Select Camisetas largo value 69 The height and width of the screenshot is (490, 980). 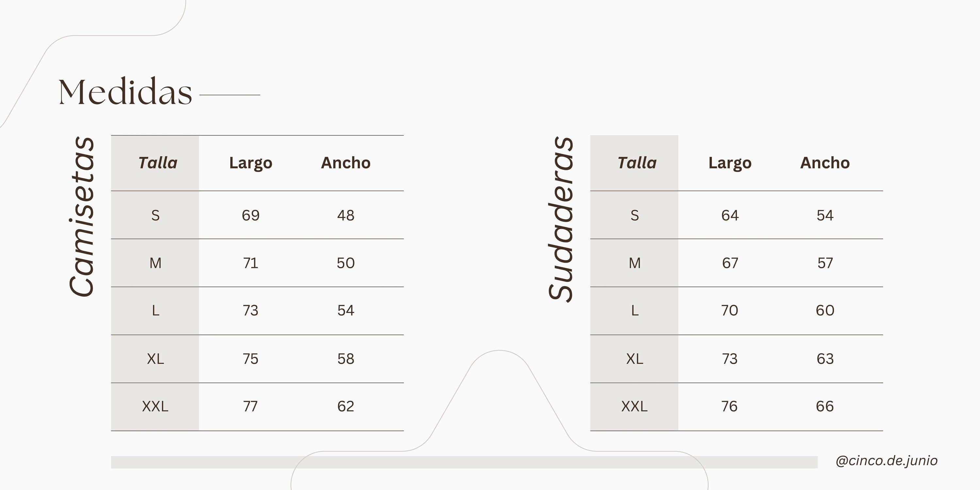coord(251,215)
